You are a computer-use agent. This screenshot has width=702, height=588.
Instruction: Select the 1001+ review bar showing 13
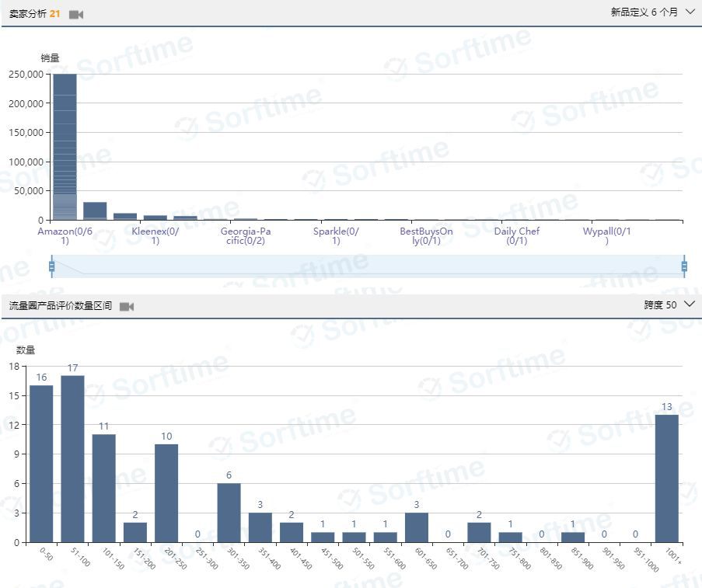coord(666,478)
